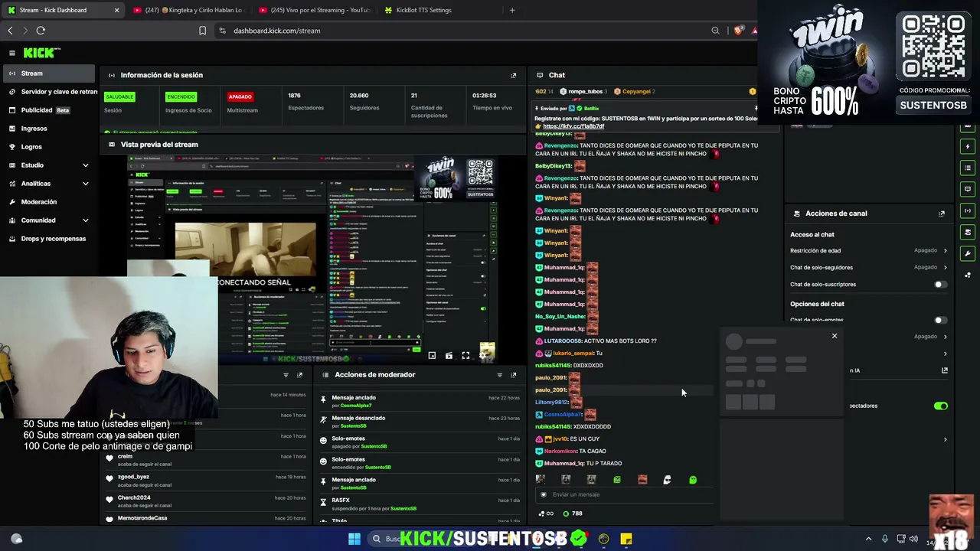Pop out the Información de la sesión panel

[x=514, y=75]
